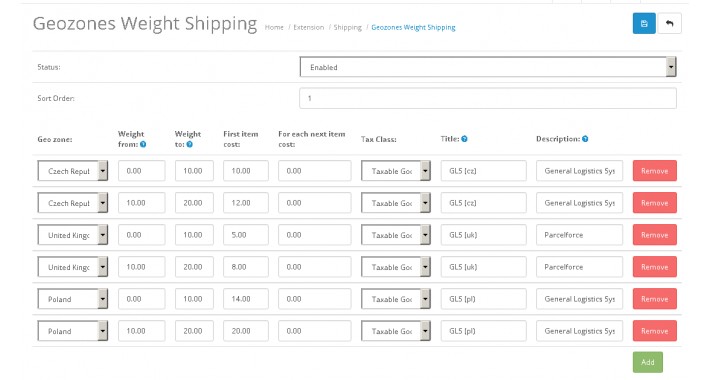Remove the first Czech Republic row
This screenshot has height=380, width=710.
coord(655,171)
